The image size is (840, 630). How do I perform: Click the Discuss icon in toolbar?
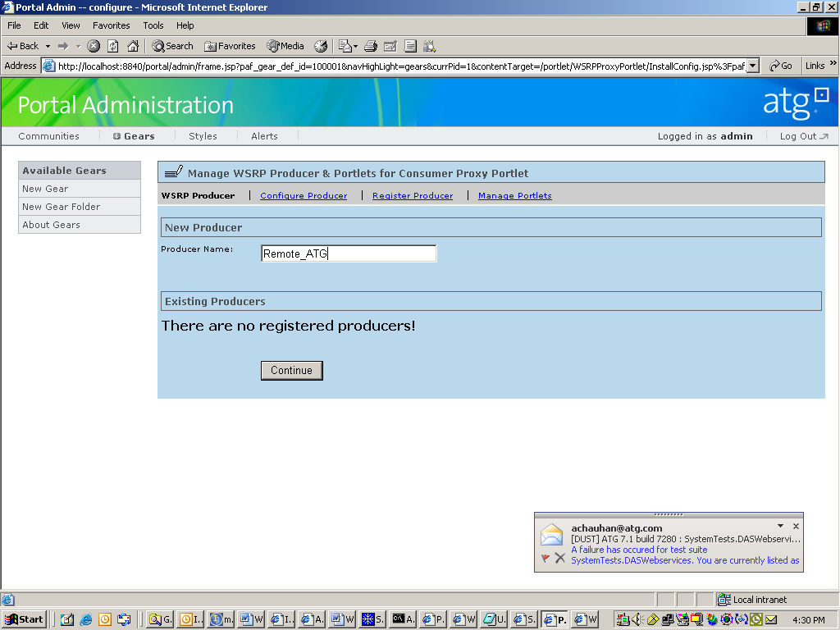pos(410,46)
